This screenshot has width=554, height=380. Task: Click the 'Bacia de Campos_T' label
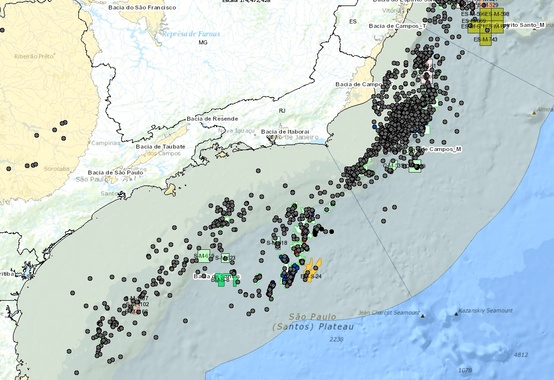(397, 26)
